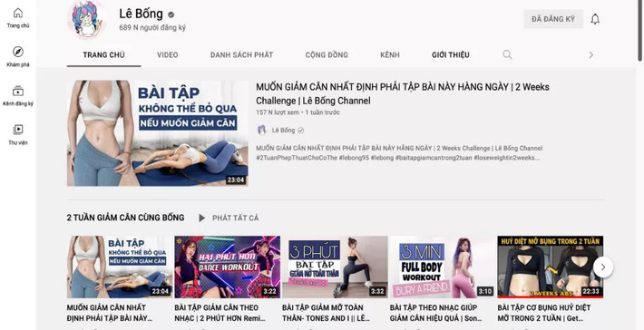Open HAI PHÚT HƠN dance workout thumbnail
The width and height of the screenshot is (644, 330).
coord(227,267)
